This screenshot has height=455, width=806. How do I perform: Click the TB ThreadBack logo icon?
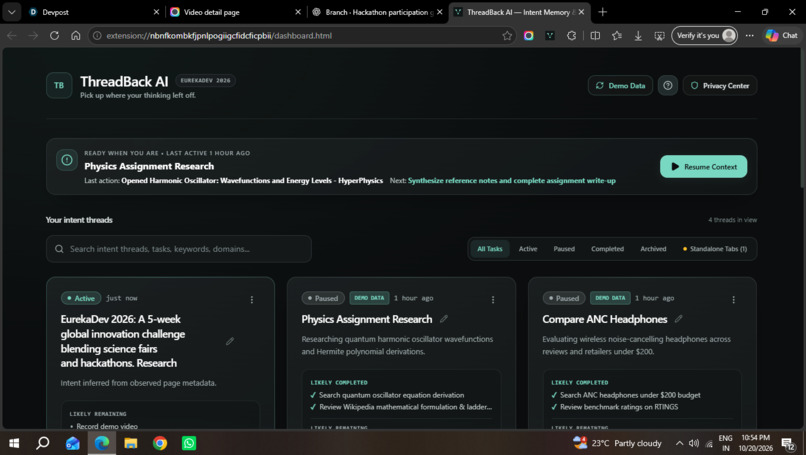pos(59,85)
